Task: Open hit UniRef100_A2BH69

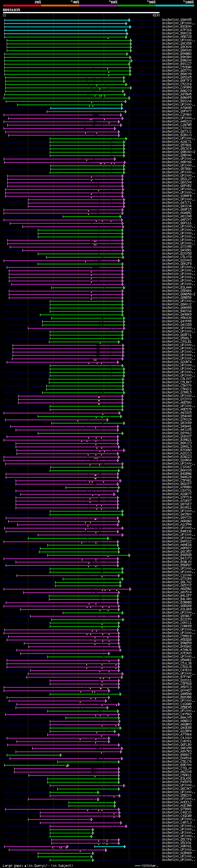Action: coord(177,853)
